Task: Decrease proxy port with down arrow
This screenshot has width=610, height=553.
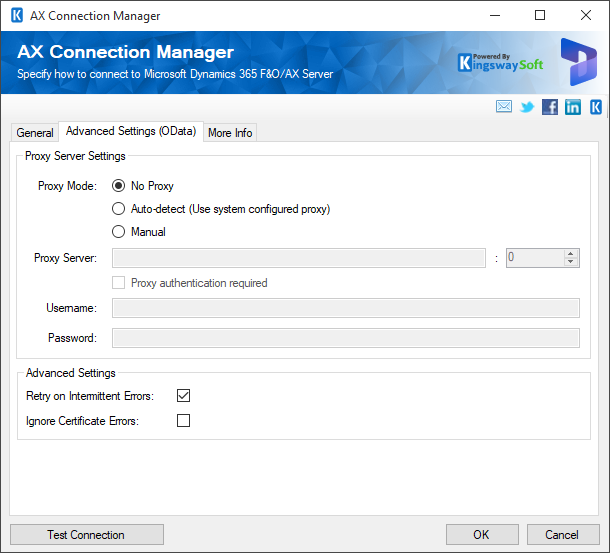Action: (x=571, y=262)
